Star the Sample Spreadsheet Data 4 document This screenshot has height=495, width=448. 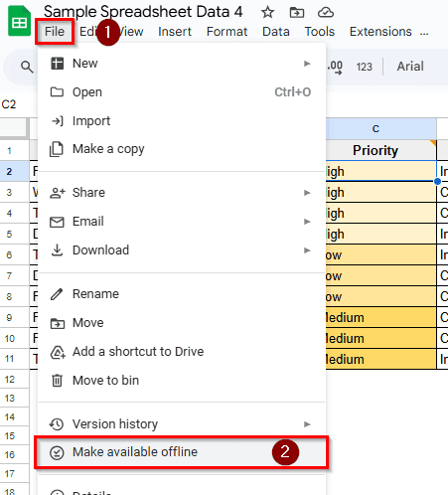coord(267,13)
